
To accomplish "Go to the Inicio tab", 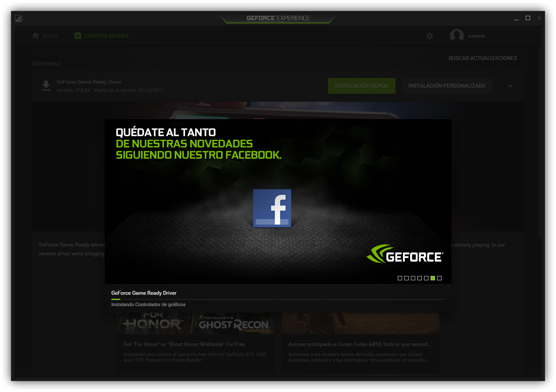I will tap(45, 36).
